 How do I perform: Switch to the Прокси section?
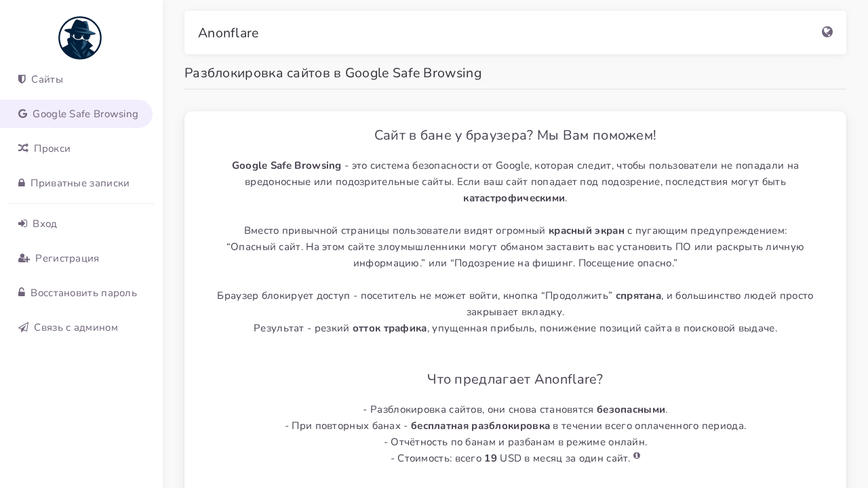click(52, 148)
